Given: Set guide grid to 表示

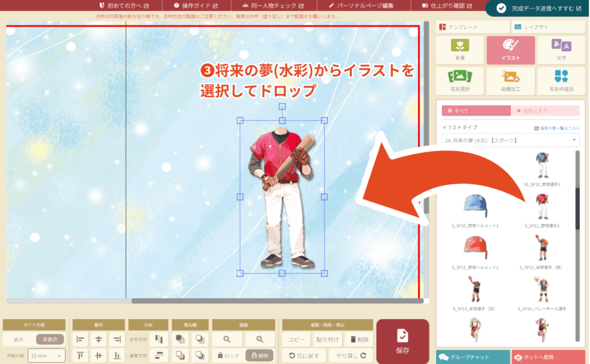Looking at the screenshot, I should tap(18, 339).
